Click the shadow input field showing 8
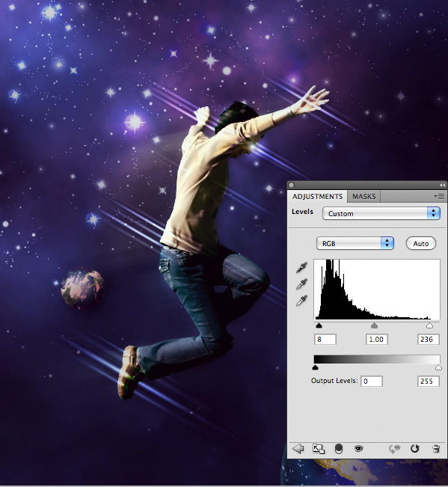Viewport: 448px width, 487px height. 325,339
